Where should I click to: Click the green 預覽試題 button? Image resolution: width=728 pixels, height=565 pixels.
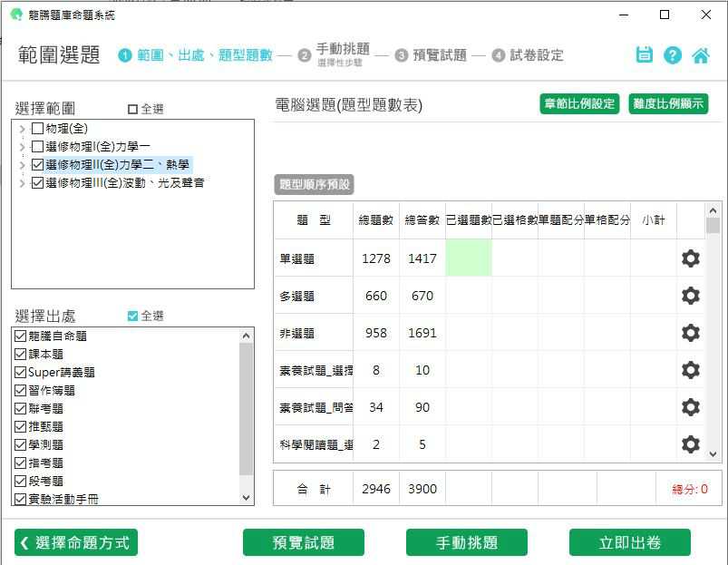(303, 542)
